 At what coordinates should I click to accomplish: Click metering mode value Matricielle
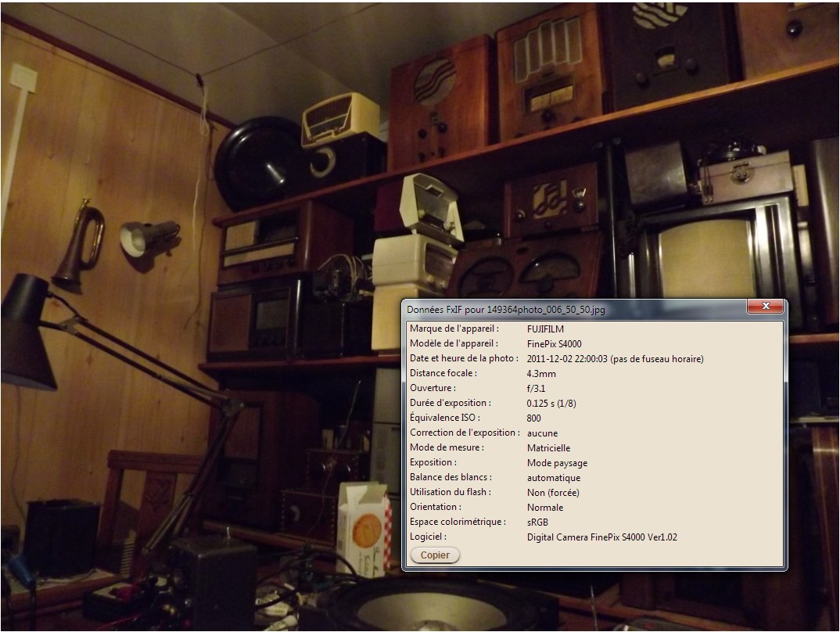[548, 448]
